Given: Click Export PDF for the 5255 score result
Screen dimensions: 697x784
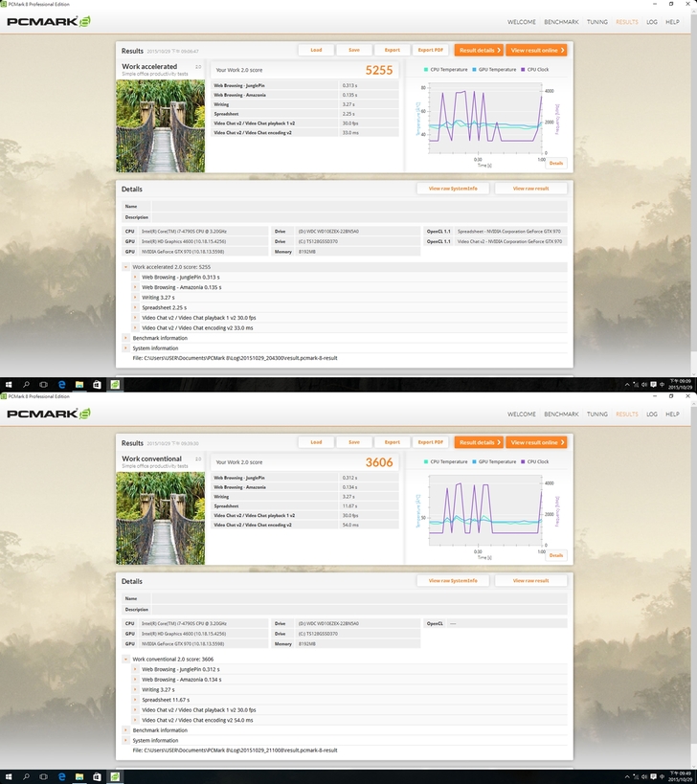Looking at the screenshot, I should pyautogui.click(x=431, y=50).
